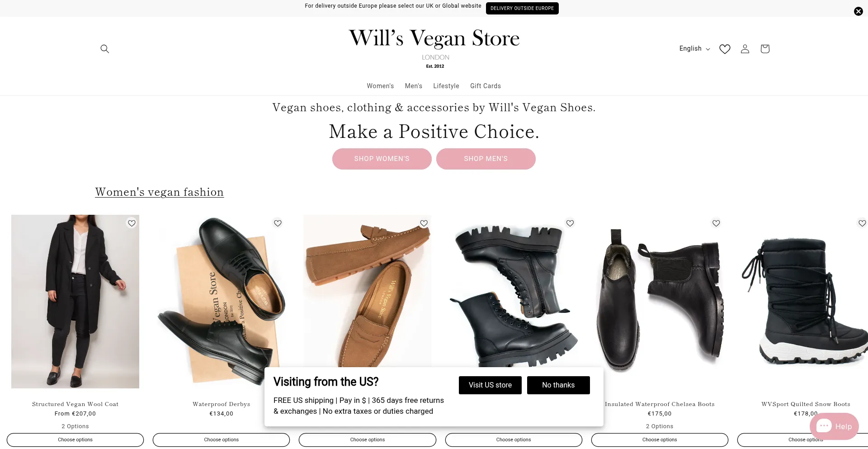868x449 pixels.
Task: Open the Men's navigation menu
Action: pyautogui.click(x=414, y=86)
